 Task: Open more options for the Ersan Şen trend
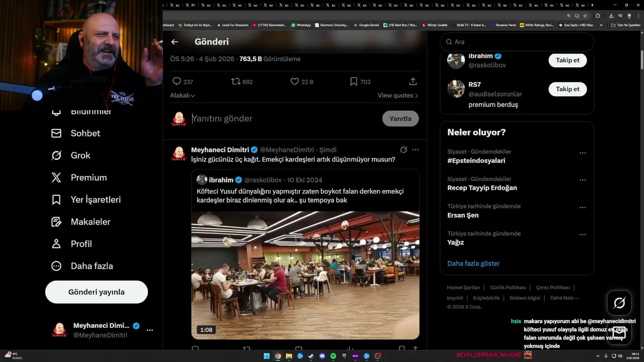click(583, 207)
